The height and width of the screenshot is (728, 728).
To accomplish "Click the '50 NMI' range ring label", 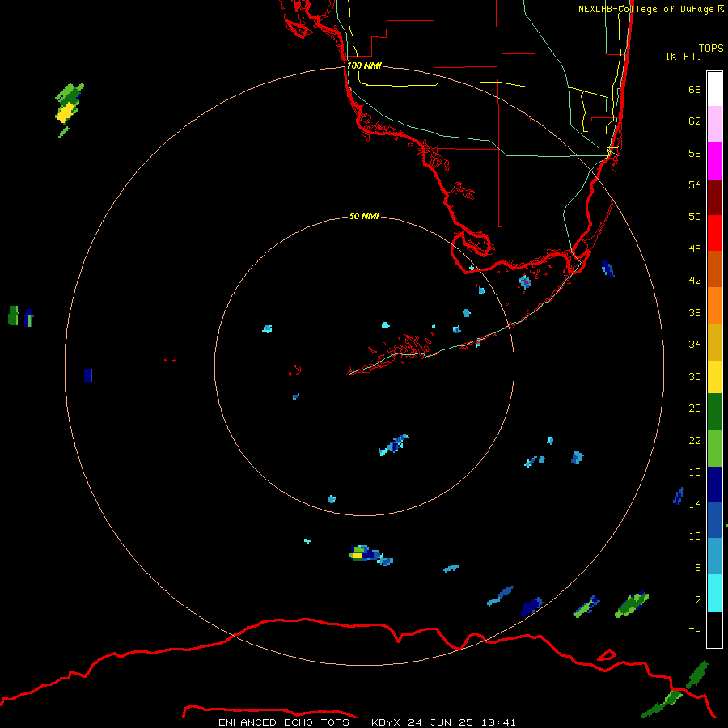I will click(364, 216).
